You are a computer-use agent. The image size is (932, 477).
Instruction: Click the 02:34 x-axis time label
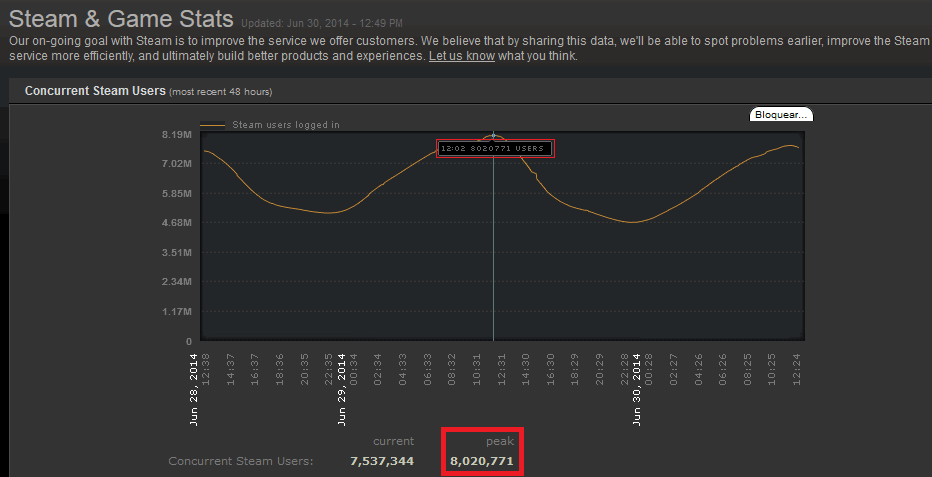click(378, 368)
